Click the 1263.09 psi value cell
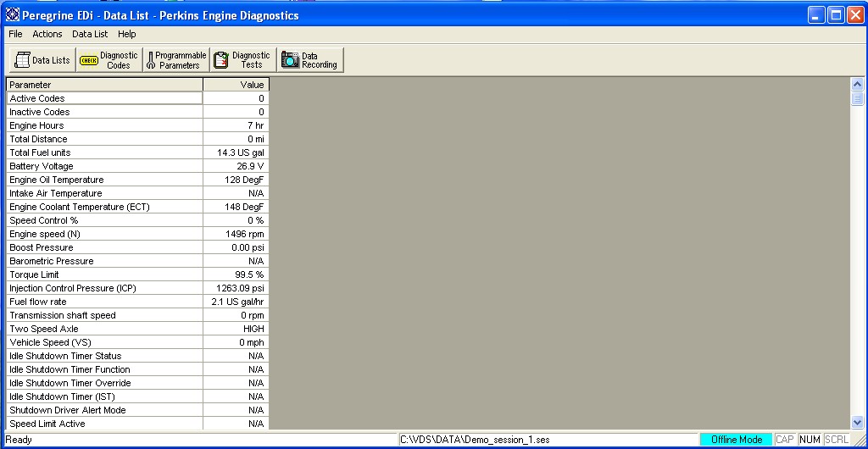868x449 pixels. (236, 288)
